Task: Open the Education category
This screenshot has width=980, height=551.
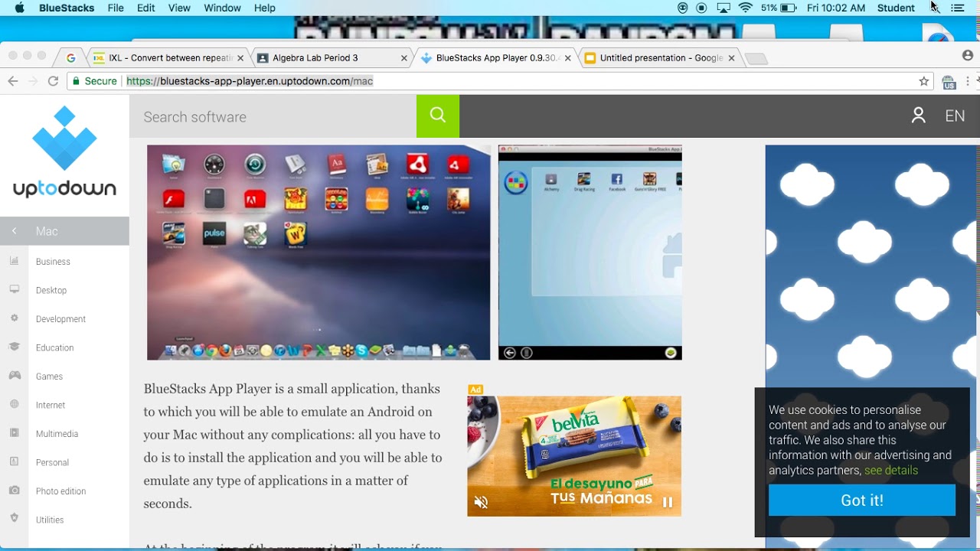Action: (54, 347)
